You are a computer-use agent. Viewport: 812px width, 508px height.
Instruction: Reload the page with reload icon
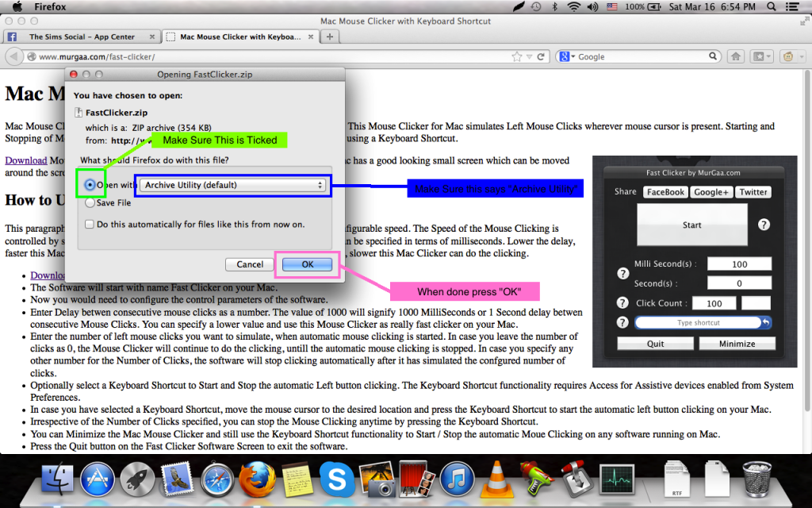coord(541,56)
